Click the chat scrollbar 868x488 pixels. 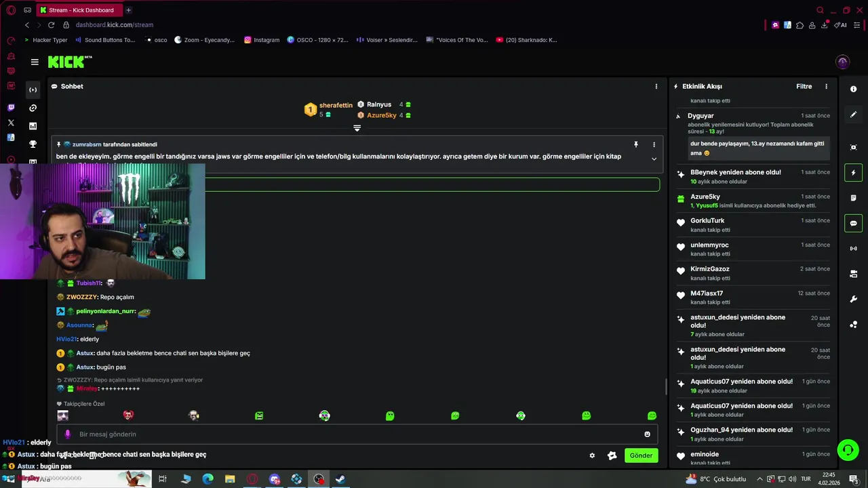665,386
